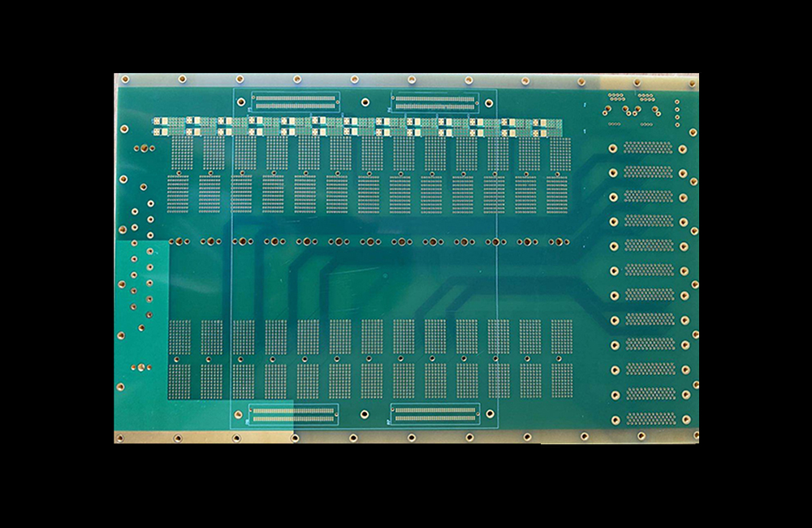Screen dimensions: 812x528
Task: Select topmost connector pad array in right column
Action: pyautogui.click(x=649, y=148)
